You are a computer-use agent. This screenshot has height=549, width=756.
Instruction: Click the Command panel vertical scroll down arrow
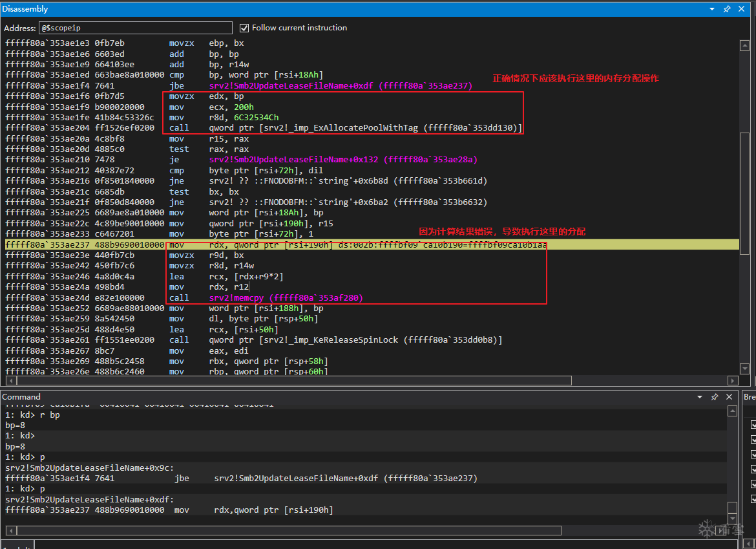coord(732,519)
